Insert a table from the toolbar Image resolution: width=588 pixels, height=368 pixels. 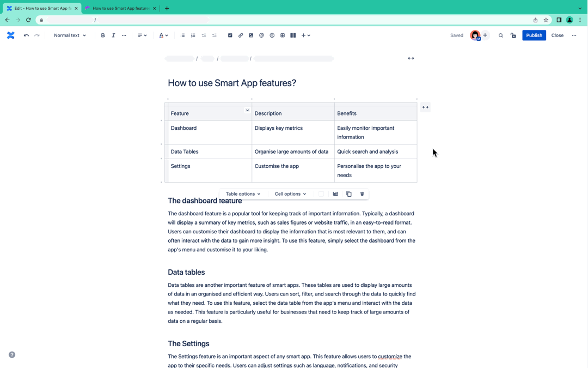tap(283, 35)
